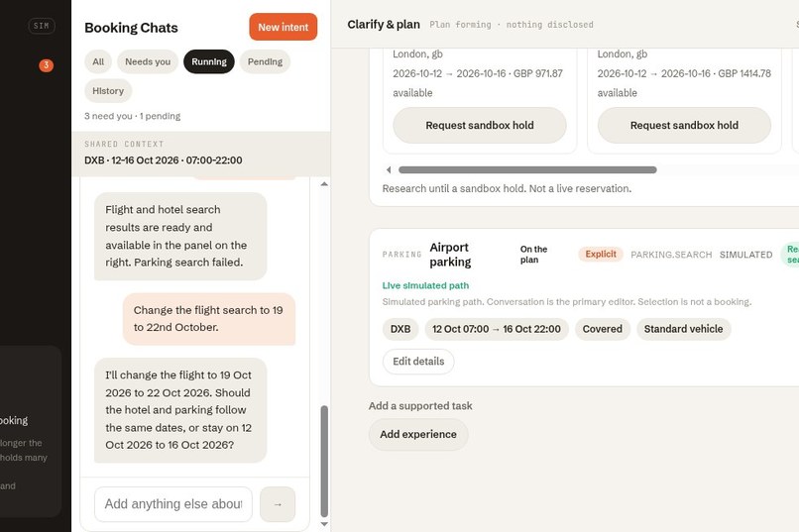Viewport: 799px width, 532px height.
Task: Click the results horizontal scrollbar left arrow
Action: pos(389,169)
